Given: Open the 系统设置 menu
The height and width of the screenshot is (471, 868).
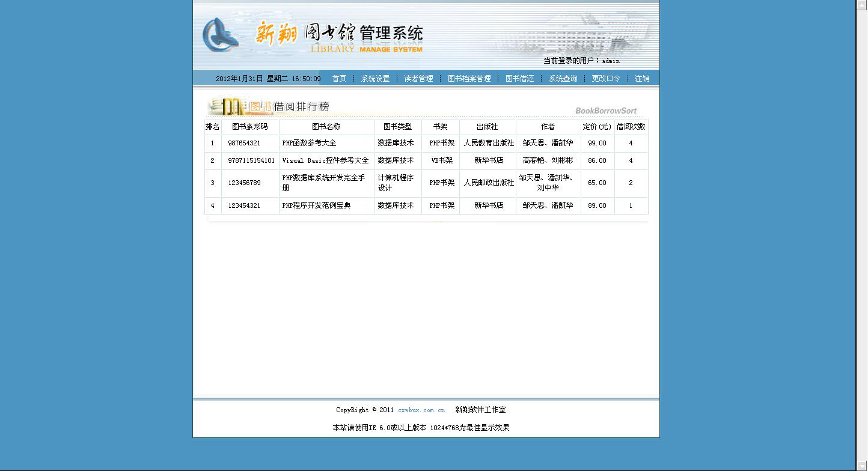Looking at the screenshot, I should click(375, 79).
